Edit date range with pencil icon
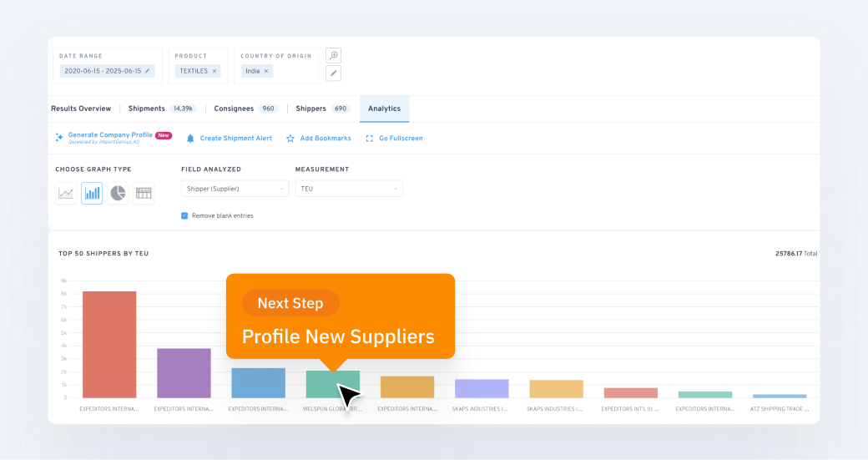This screenshot has width=868, height=460. (147, 71)
